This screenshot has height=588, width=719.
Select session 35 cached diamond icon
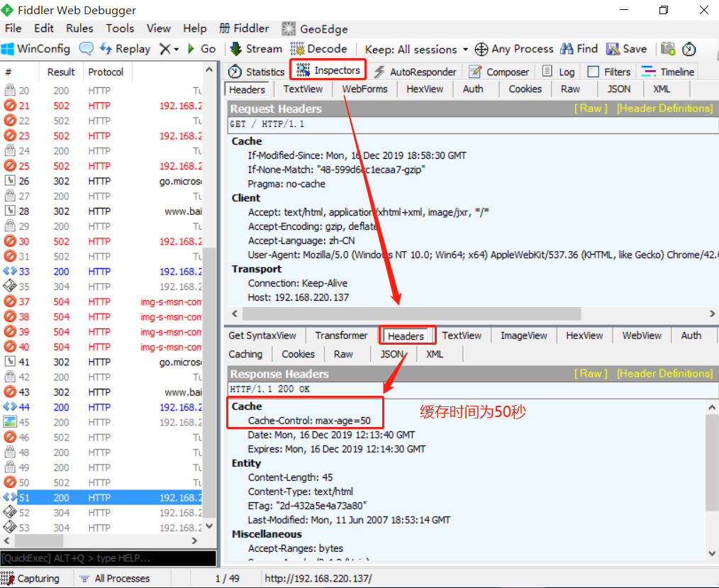[x=10, y=287]
